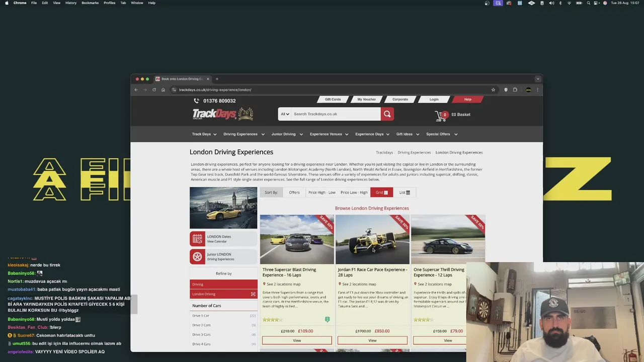Open the Three Supercar Blast thumbnail
The image size is (644, 362).
[297, 239]
